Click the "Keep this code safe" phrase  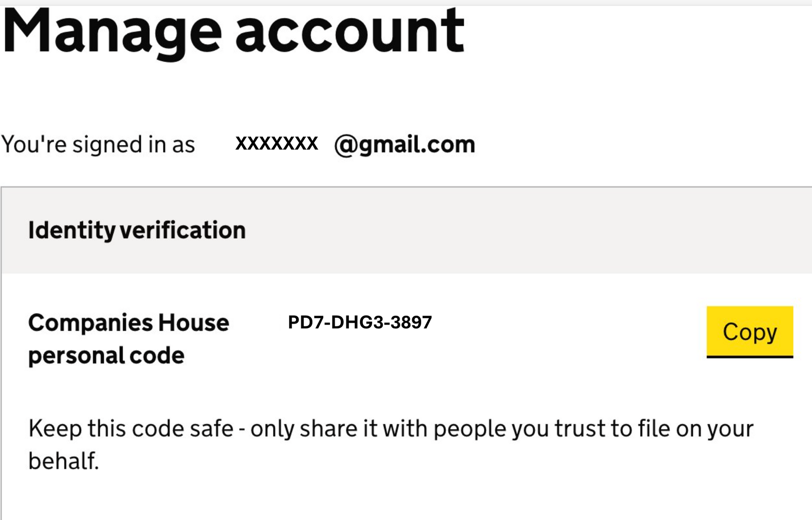[x=131, y=429]
